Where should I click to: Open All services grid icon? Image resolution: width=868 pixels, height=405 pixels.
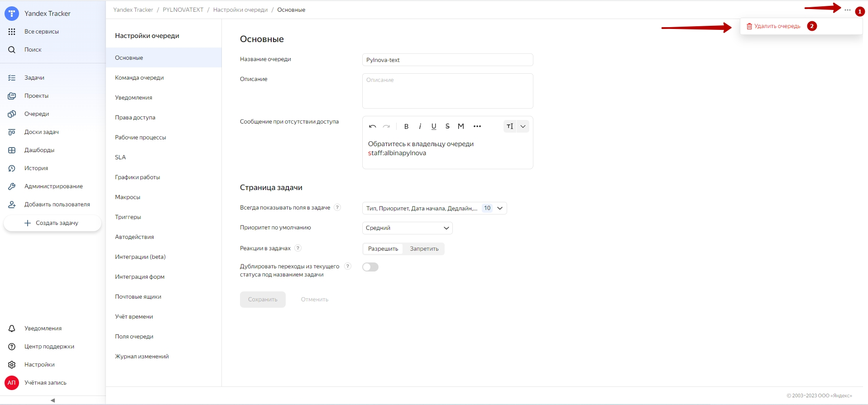12,32
